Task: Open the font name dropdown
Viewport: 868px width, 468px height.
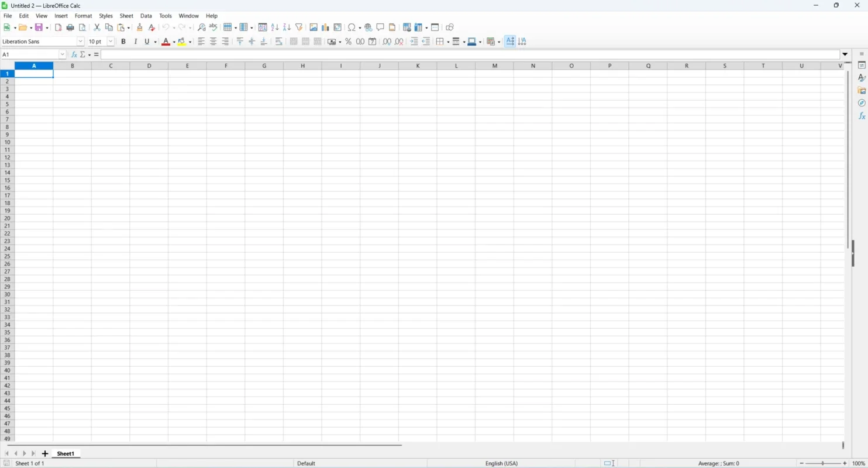Action: [81, 41]
